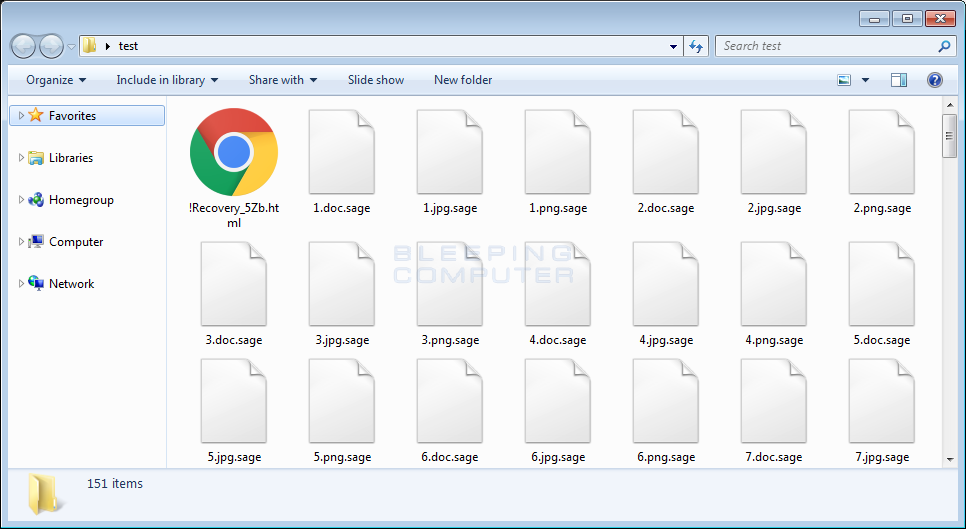Viewport: 966px width, 529px height.
Task: Select the 6.png.sage file icon
Action: [x=666, y=401]
